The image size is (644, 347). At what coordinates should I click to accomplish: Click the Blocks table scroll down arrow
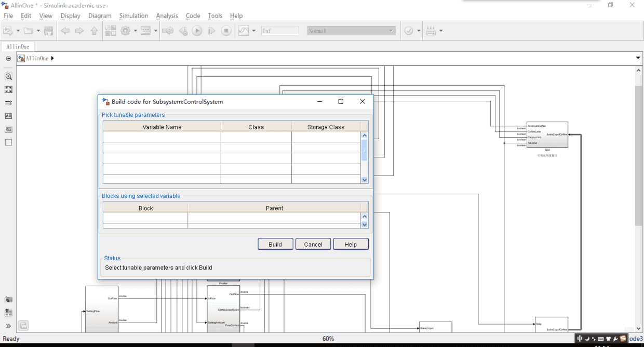click(364, 225)
